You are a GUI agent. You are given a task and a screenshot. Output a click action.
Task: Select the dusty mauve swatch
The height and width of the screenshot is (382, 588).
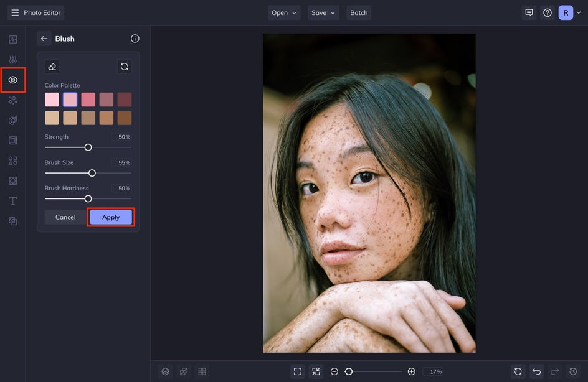coord(107,100)
